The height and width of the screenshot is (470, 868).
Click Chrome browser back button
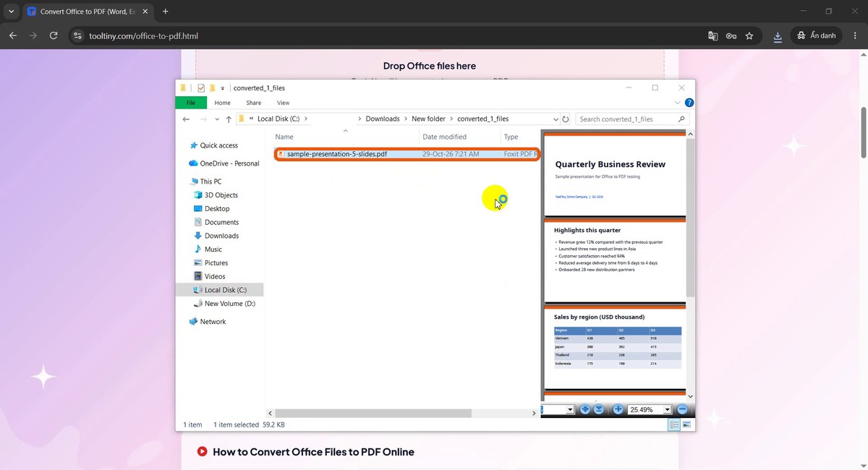click(13, 35)
